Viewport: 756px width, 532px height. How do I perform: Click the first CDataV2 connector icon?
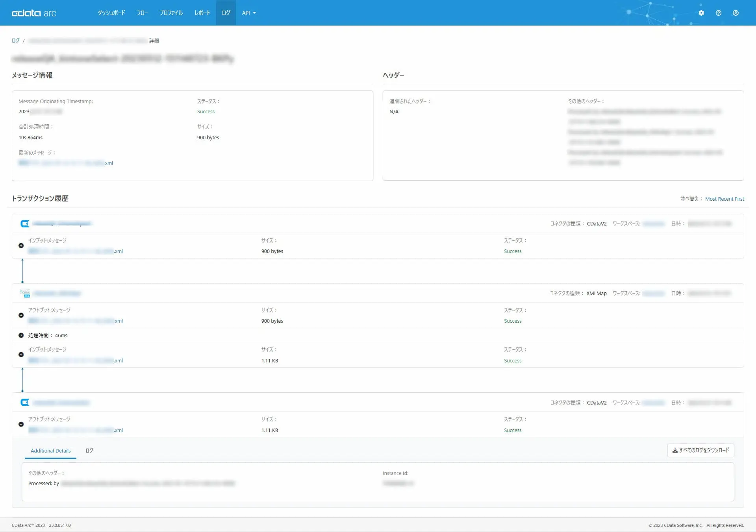tap(25, 224)
